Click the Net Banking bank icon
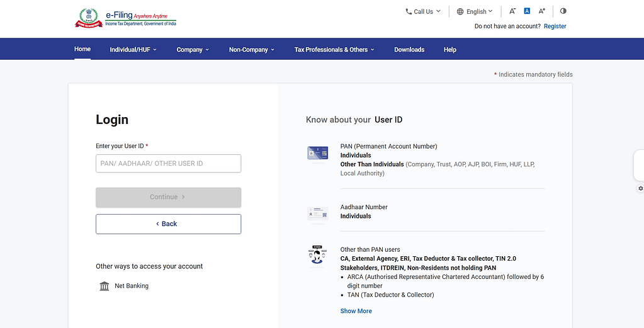 (x=105, y=286)
